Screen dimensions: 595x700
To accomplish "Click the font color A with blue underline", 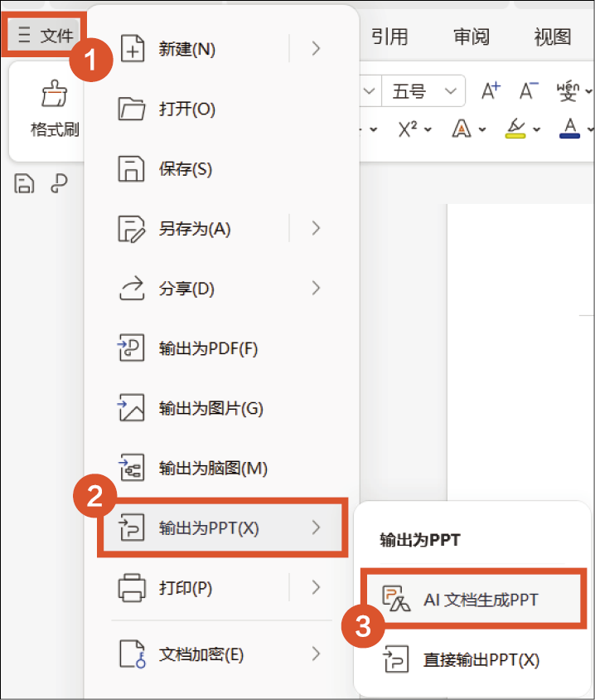I will [569, 128].
